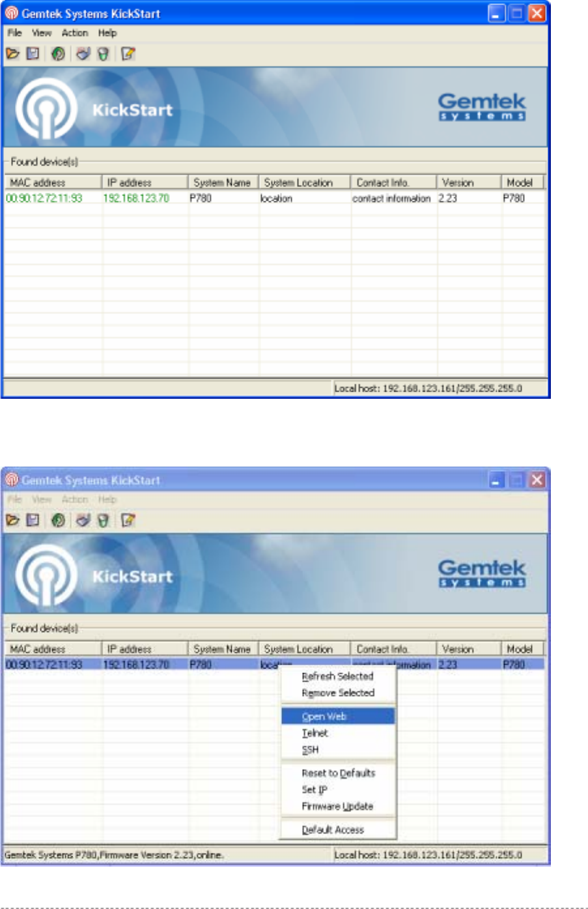Click the System Name column header in the window with the green device row
Viewport: 588px width, 909px height.
click(224, 182)
